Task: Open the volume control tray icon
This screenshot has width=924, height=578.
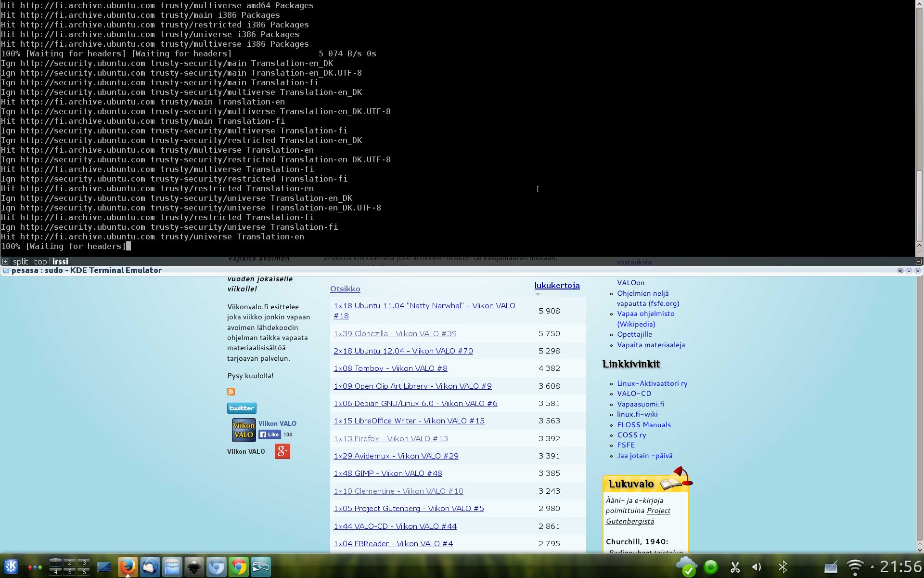Action: pos(757,567)
